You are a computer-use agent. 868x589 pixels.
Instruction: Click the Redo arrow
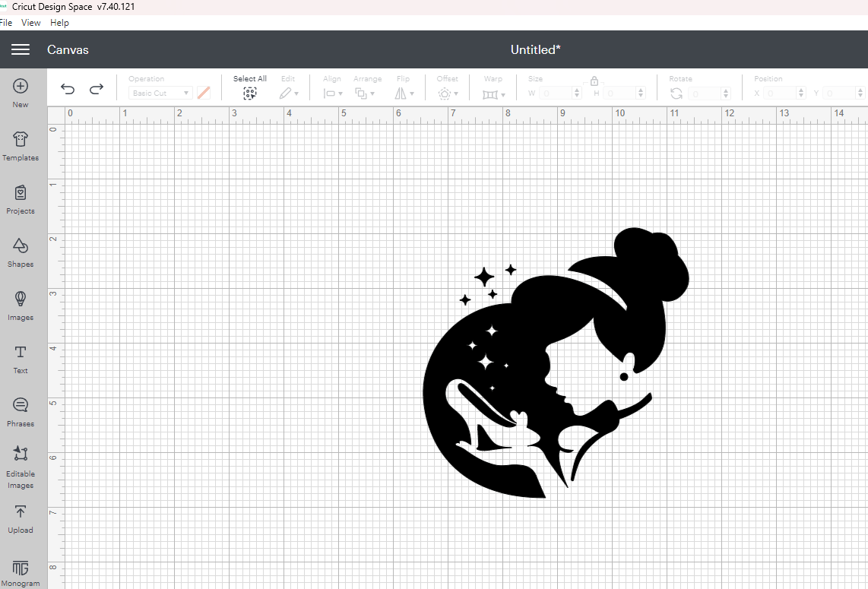tap(97, 89)
